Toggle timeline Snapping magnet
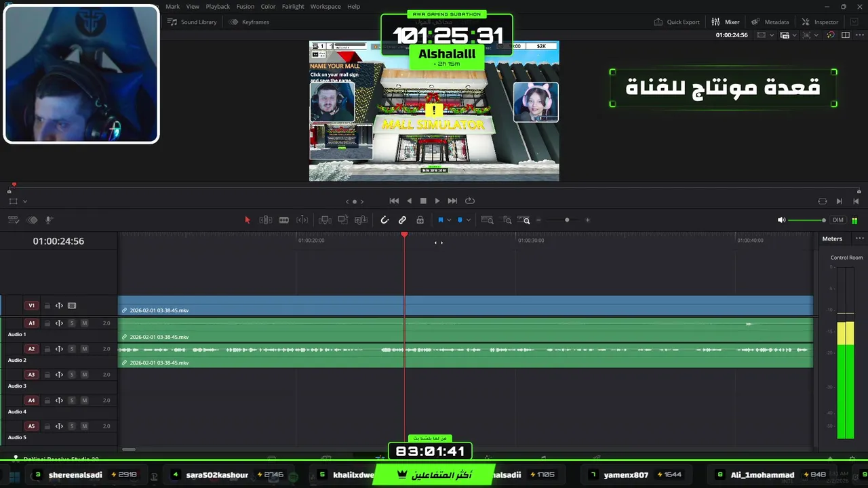 click(x=384, y=220)
